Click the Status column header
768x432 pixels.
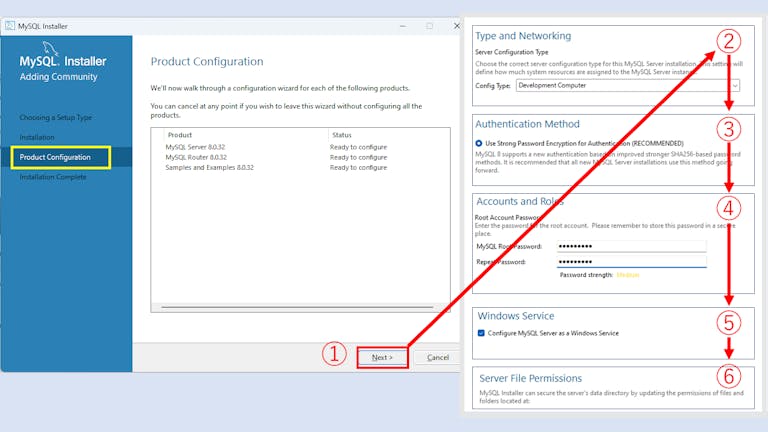(x=342, y=135)
